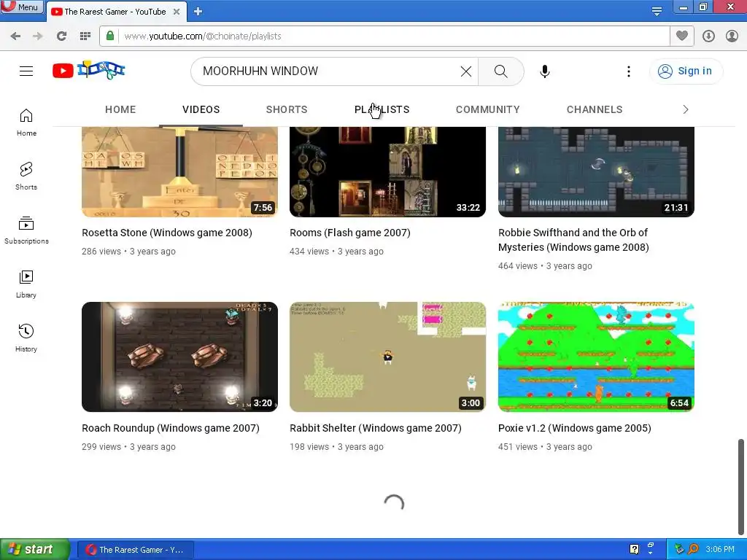Open the browser account profile icon

(x=732, y=36)
